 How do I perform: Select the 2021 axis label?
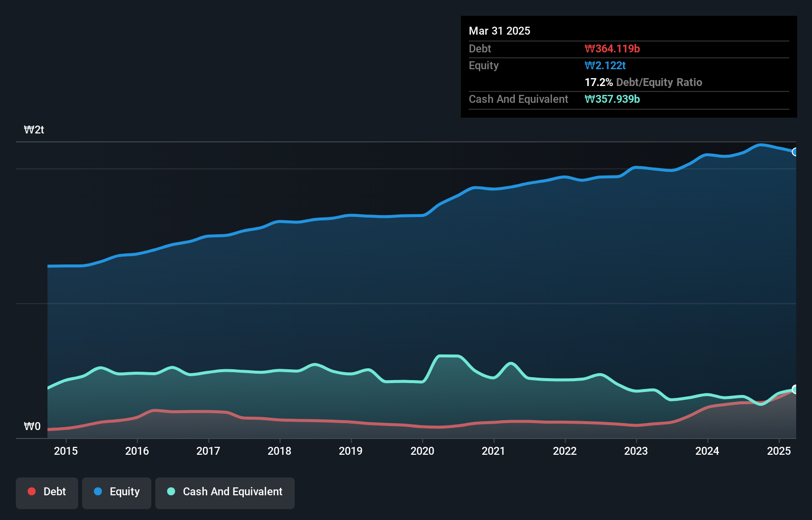494,451
